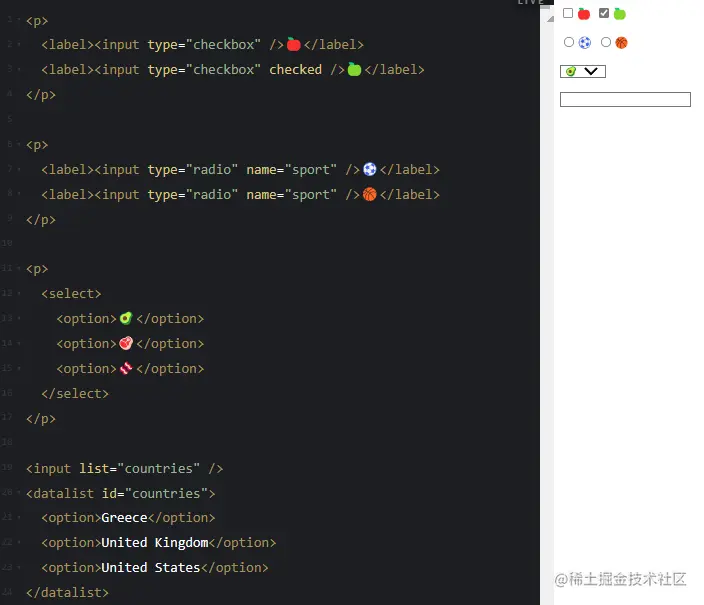Click the basketball emoji label in preview
This screenshot has width=704, height=605.
pos(621,43)
